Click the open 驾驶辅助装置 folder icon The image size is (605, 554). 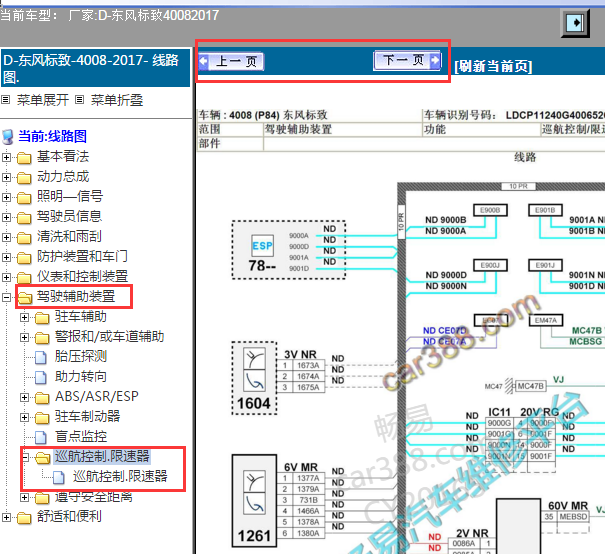25,298
